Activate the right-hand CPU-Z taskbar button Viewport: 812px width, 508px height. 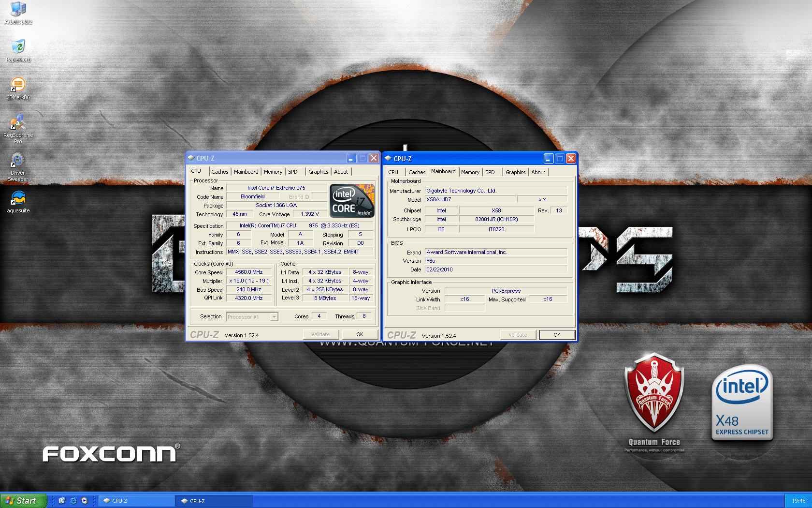[215, 501]
